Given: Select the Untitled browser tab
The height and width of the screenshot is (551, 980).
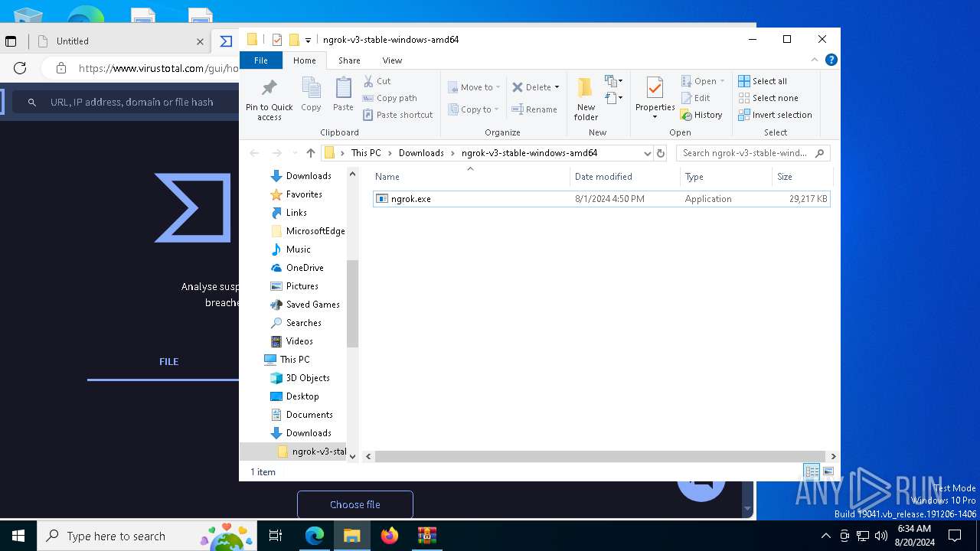Looking at the screenshot, I should click(119, 41).
